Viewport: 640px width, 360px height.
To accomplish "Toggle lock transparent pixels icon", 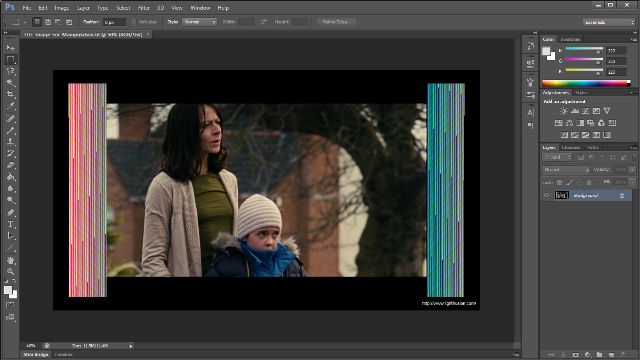I will tap(560, 182).
